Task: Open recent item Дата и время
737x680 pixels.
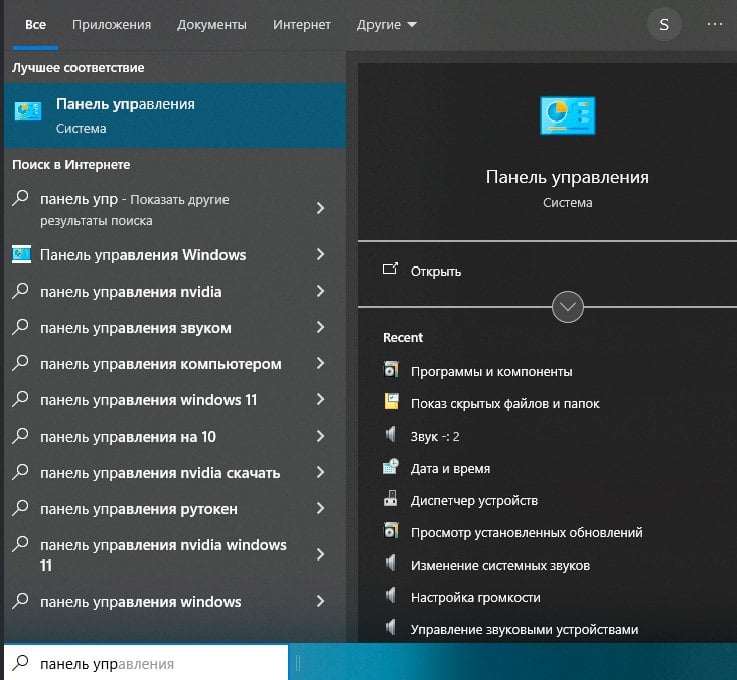Action: coord(450,468)
